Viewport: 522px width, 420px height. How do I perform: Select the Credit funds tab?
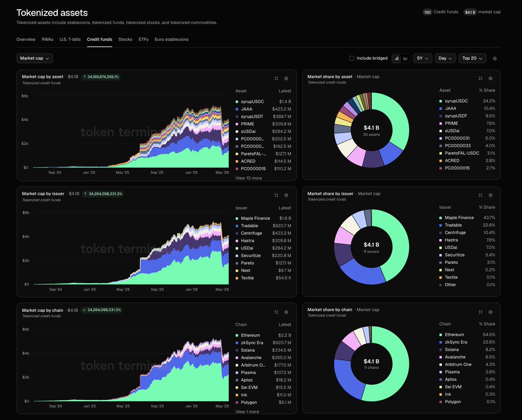pyautogui.click(x=100, y=40)
